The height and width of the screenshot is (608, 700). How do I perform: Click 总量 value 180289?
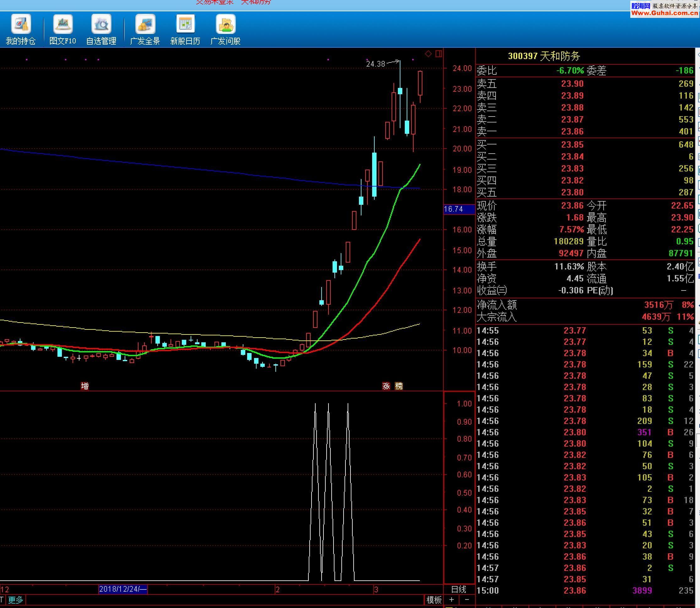(x=569, y=241)
